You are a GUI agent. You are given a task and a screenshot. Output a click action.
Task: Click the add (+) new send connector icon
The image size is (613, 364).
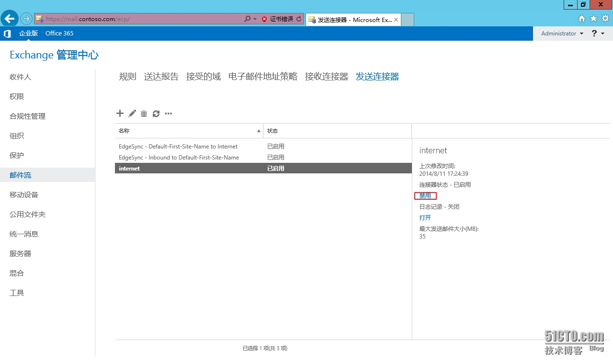tap(120, 114)
